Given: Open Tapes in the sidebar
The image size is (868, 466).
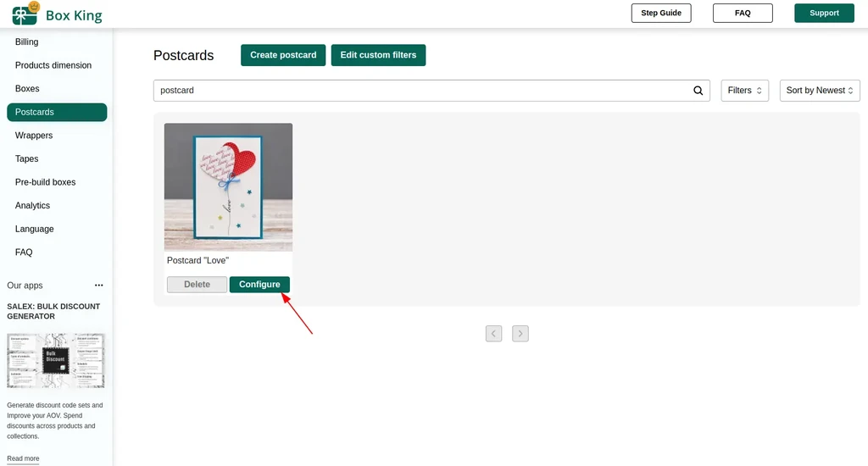Looking at the screenshot, I should [26, 158].
